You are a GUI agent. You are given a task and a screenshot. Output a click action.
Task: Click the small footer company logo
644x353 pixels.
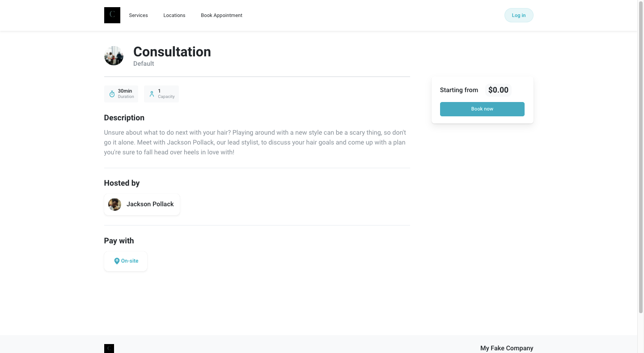tap(109, 348)
